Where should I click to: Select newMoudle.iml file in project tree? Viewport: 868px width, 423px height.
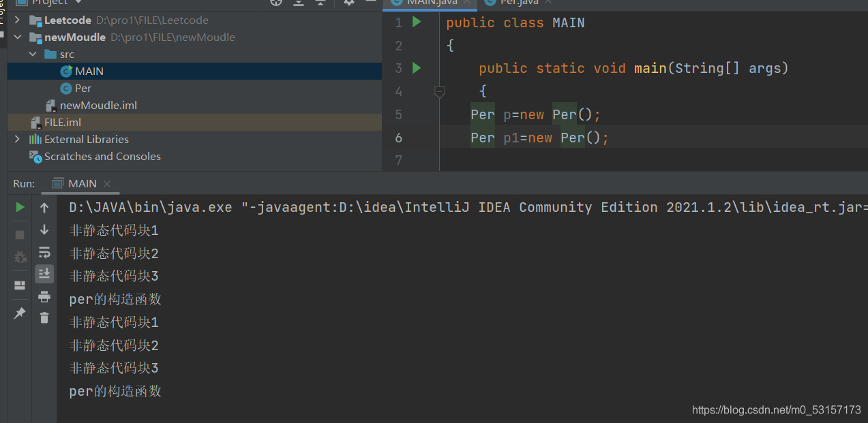98,105
